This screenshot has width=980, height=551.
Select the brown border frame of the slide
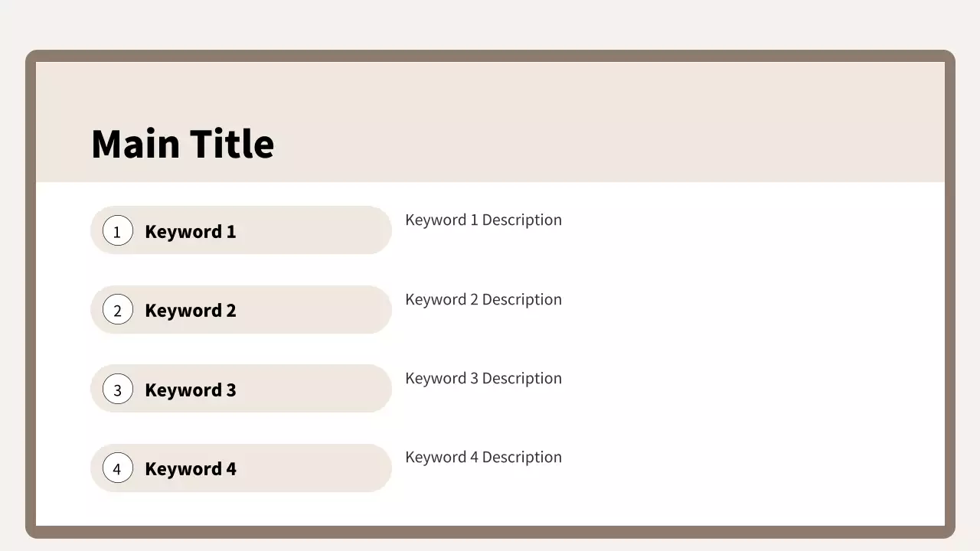coord(31,306)
